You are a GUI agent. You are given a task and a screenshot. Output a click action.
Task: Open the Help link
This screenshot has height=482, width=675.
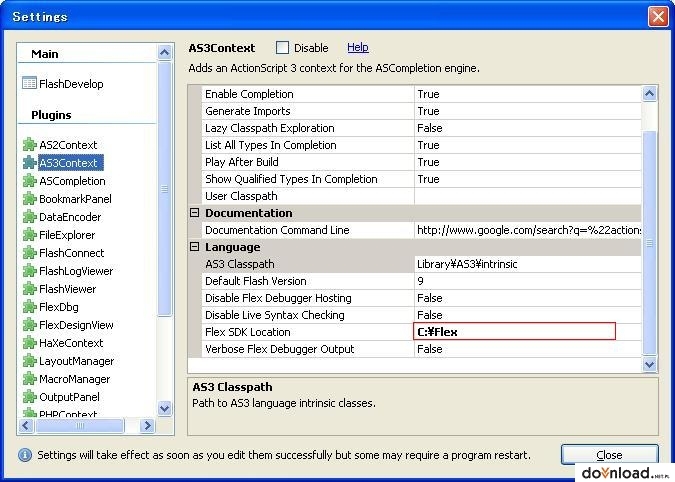pyautogui.click(x=358, y=47)
